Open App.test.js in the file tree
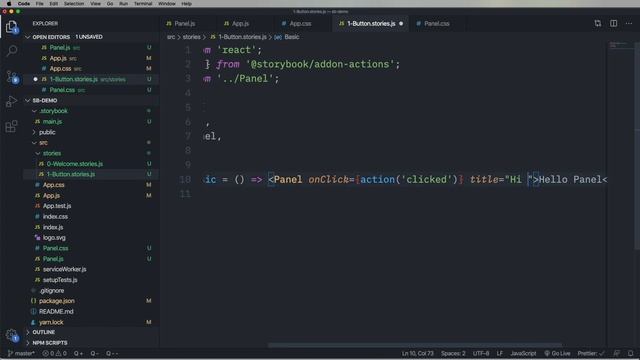This screenshot has width=640, height=360. pos(57,206)
